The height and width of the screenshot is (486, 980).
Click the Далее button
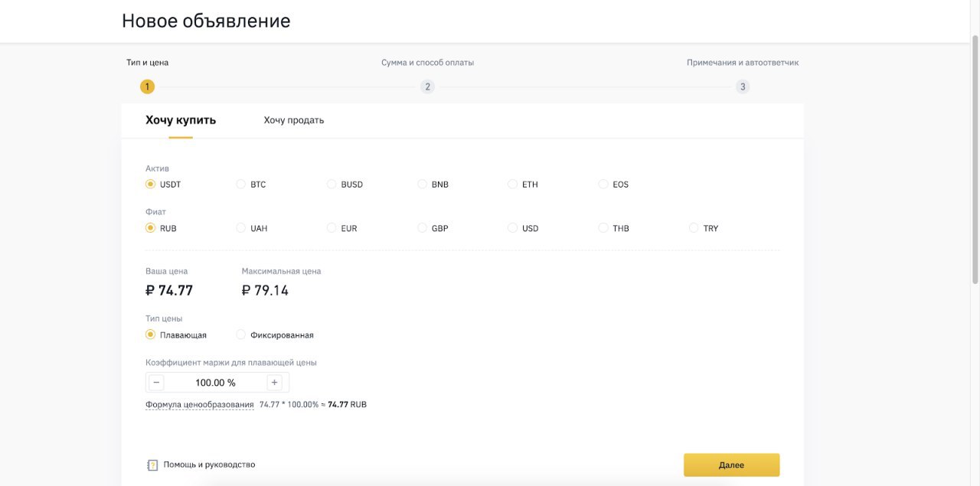(x=731, y=465)
